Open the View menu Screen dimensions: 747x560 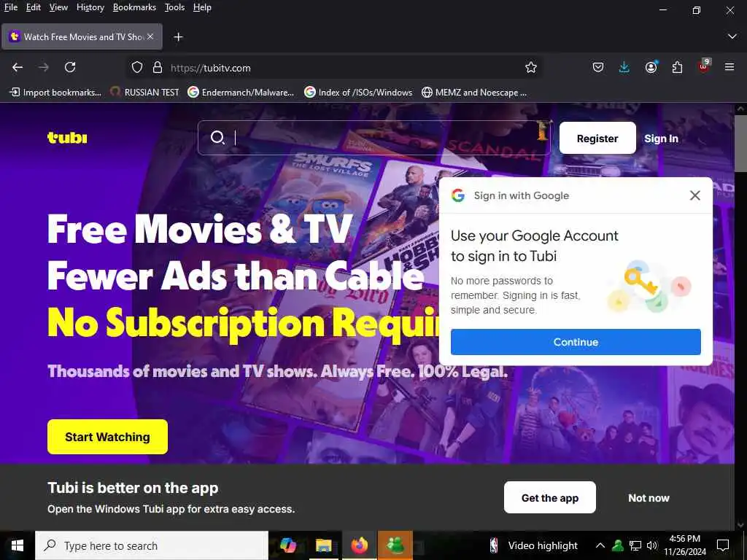58,7
